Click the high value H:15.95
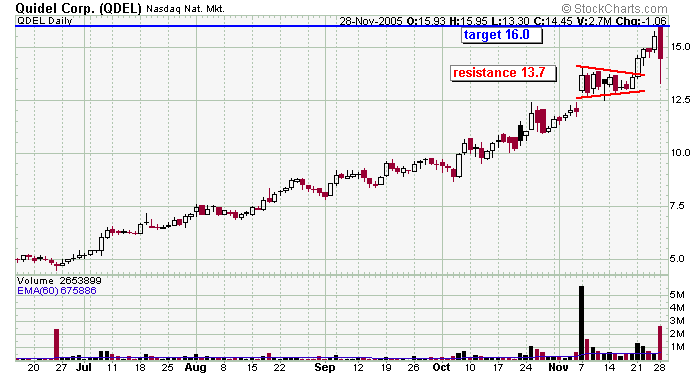This screenshot has height=378, width=700. pos(469,21)
